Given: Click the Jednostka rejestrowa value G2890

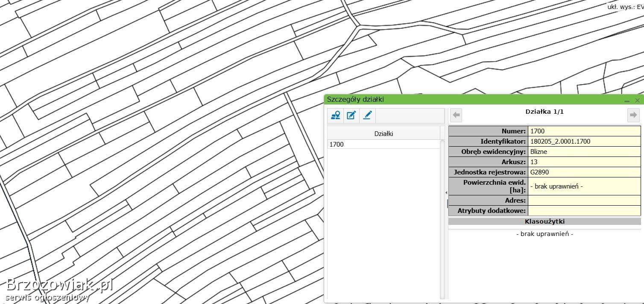Looking at the screenshot, I should click(x=584, y=172).
